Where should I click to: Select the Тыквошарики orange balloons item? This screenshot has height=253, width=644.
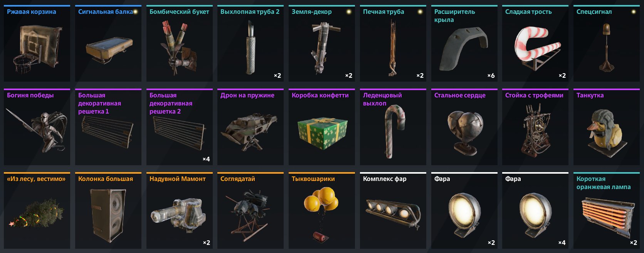coord(322,210)
